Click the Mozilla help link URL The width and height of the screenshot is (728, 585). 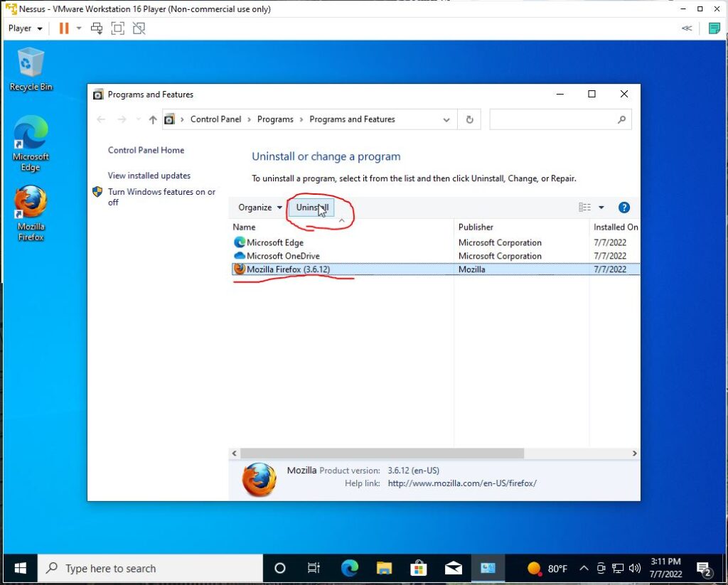pyautogui.click(x=462, y=483)
